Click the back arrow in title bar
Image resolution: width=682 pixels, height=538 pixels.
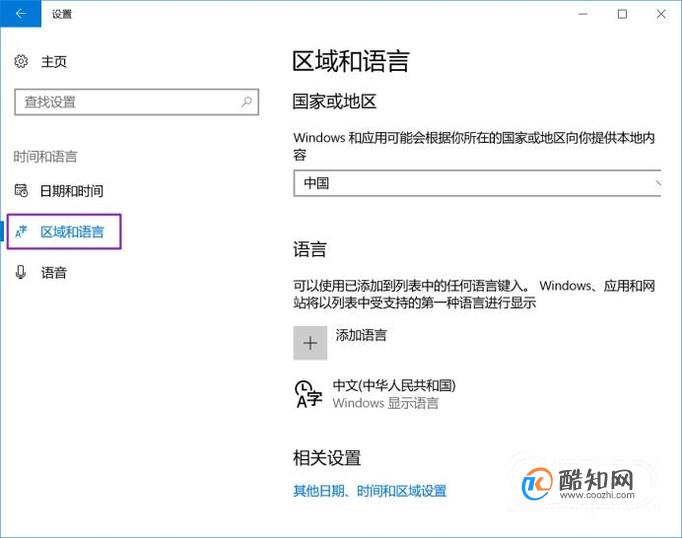coord(20,13)
